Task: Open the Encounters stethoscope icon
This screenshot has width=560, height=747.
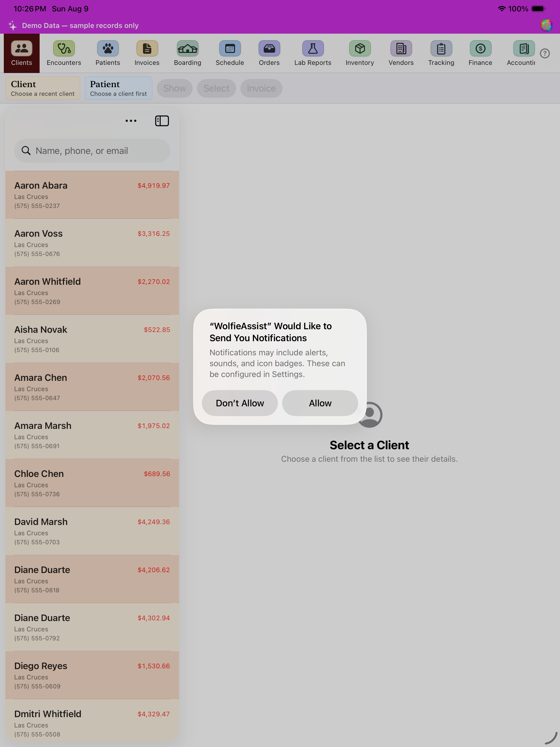Action: pyautogui.click(x=64, y=49)
